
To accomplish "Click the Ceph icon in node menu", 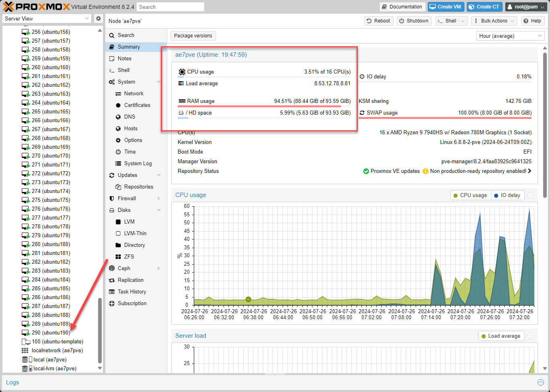I will [112, 268].
